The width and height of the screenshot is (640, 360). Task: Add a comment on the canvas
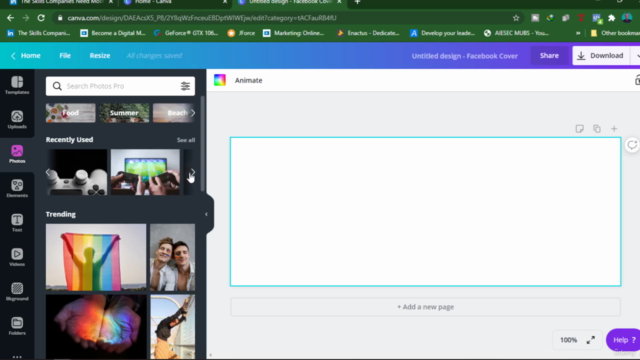(x=632, y=145)
